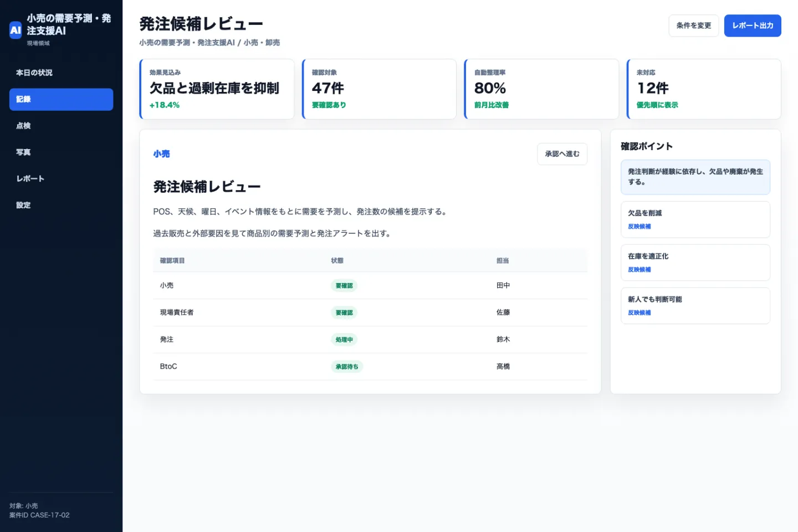Viewport: 798px width, 532px height.
Task: Click the 確認ポイント panel heading
Action: point(647,146)
